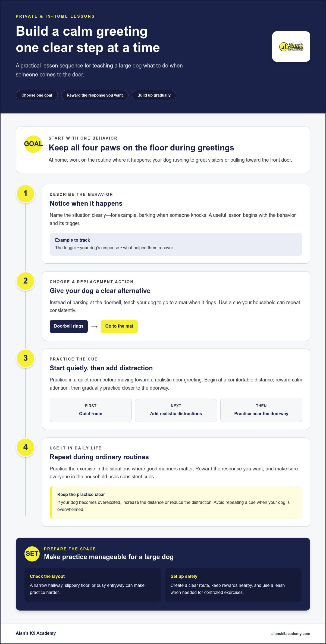Click the Example to track box
The width and height of the screenshot is (326, 644).
coord(176,244)
